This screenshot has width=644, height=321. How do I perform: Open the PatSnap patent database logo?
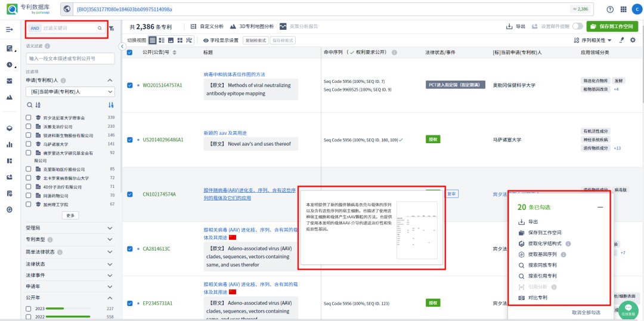pos(27,9)
